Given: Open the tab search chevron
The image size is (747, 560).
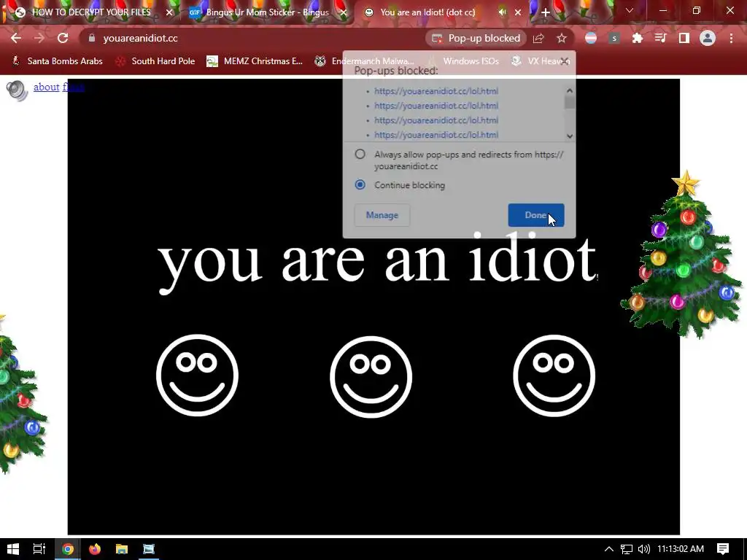Looking at the screenshot, I should pyautogui.click(x=630, y=10).
